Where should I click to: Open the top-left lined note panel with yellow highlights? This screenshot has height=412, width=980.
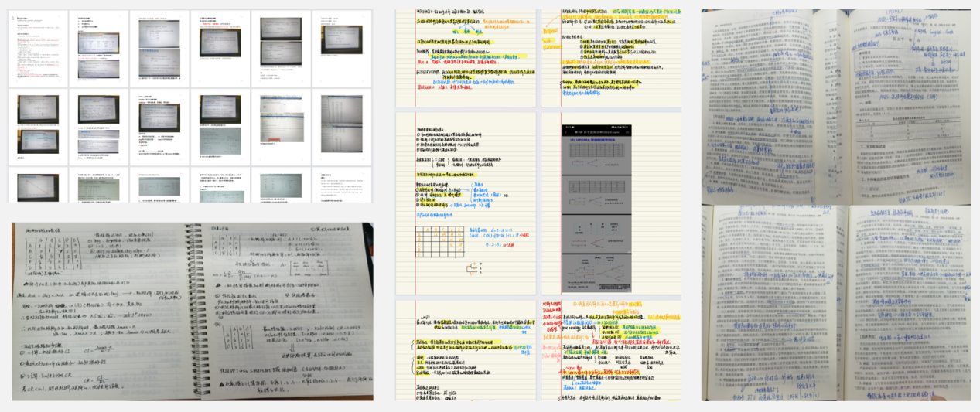(465, 56)
